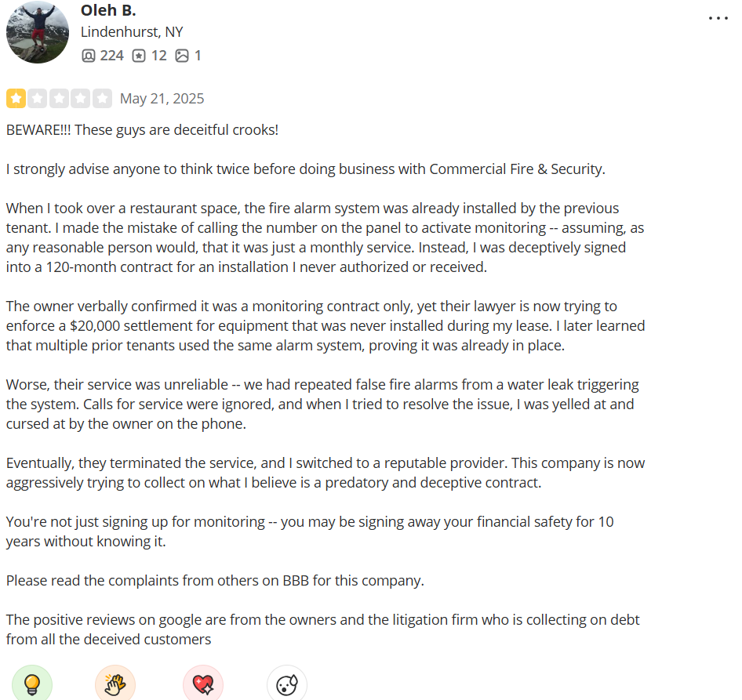The height and width of the screenshot is (700, 742).
Task: Click the BEWARE review headline text
Action: 142,129
